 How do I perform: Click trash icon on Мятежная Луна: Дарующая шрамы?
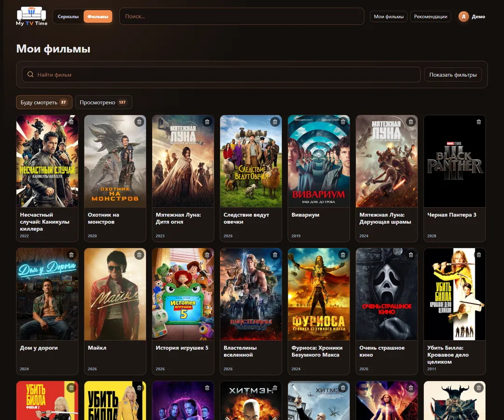click(x=411, y=122)
